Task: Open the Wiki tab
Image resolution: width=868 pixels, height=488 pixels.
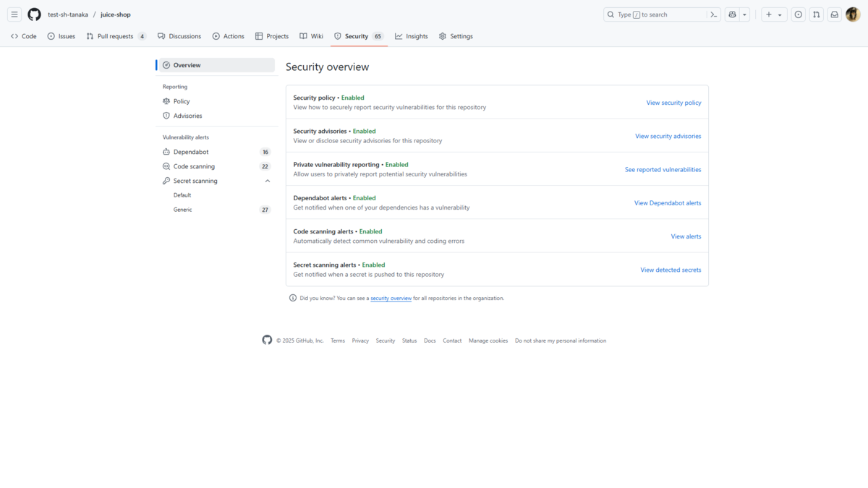Action: 312,36
